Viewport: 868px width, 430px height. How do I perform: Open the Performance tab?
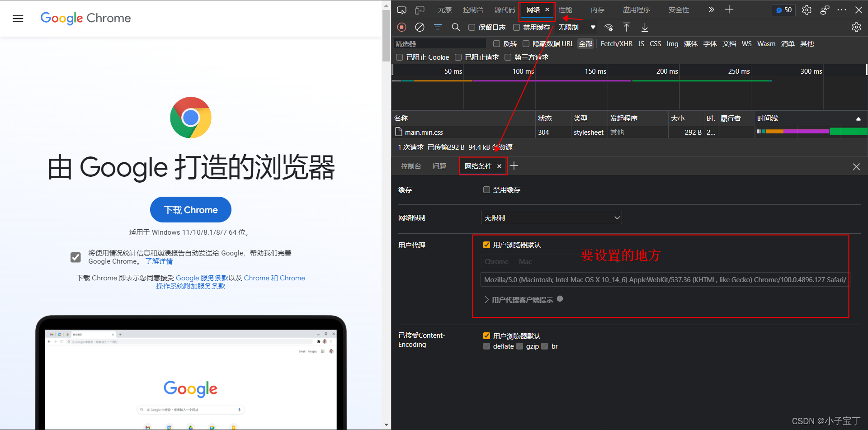point(566,10)
